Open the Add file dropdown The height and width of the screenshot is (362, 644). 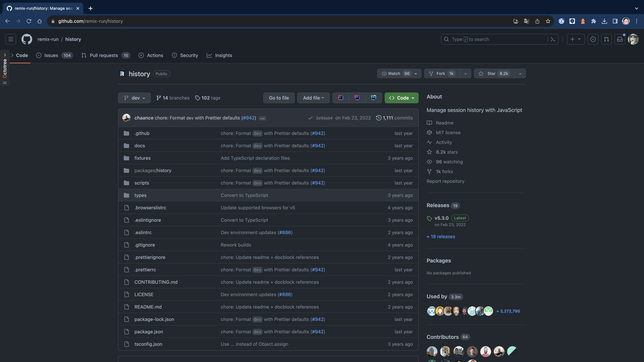[x=313, y=98]
